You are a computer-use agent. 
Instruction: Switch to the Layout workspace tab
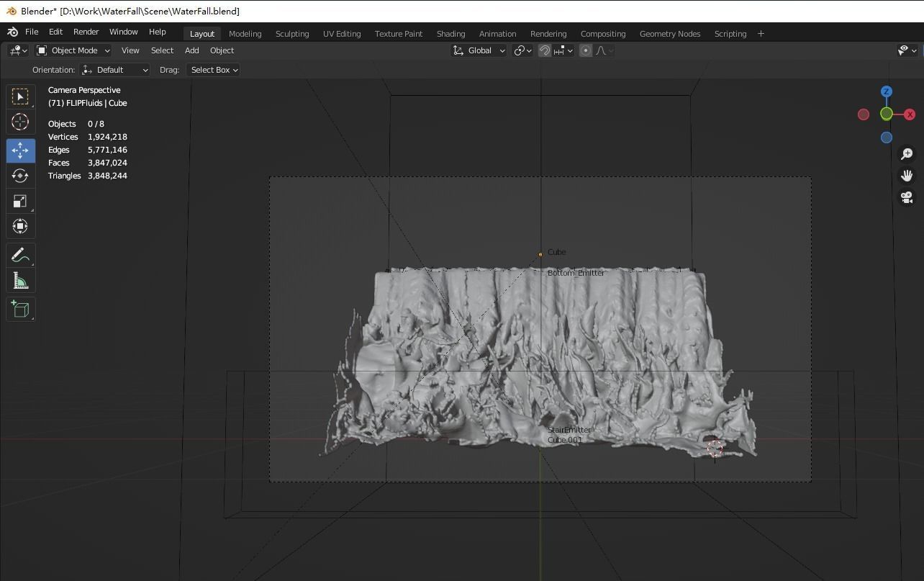pos(201,34)
